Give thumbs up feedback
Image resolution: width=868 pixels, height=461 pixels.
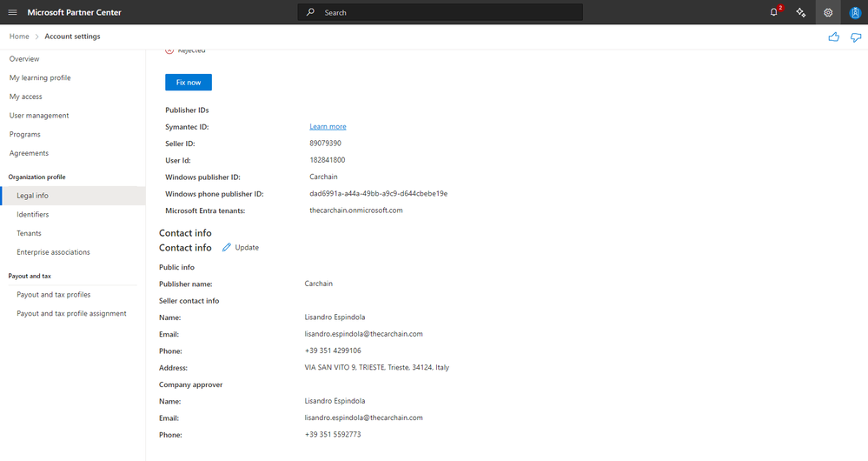click(833, 37)
